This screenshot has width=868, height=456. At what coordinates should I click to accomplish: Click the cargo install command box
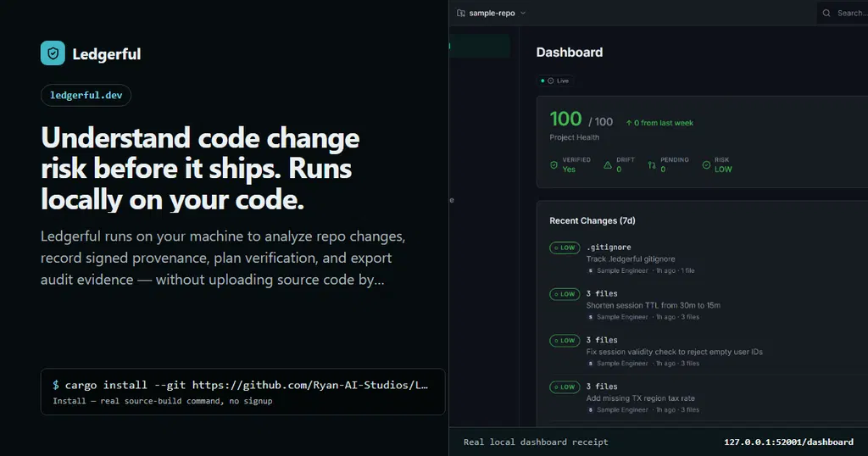(242, 392)
